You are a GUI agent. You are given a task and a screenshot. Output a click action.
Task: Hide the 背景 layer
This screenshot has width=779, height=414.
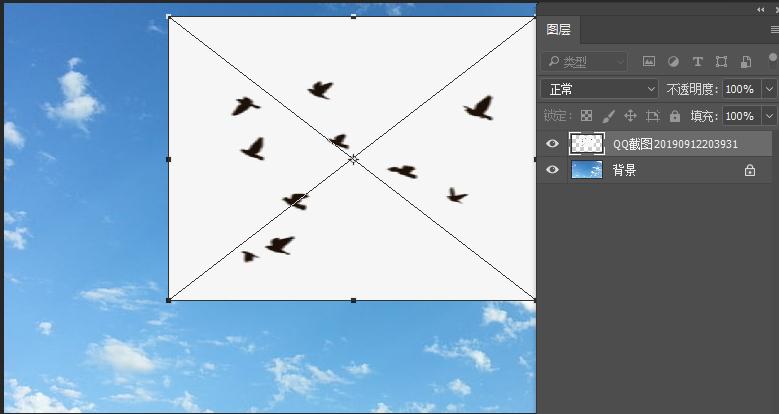click(x=552, y=169)
